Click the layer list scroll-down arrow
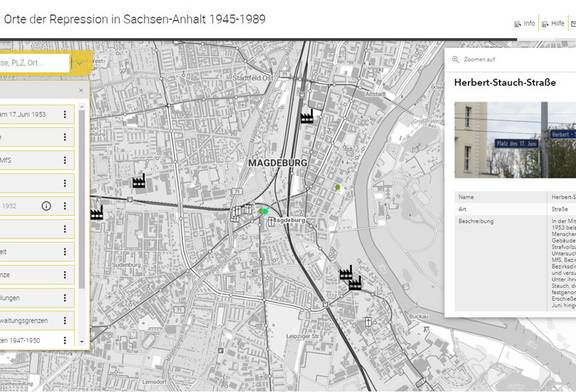The image size is (576, 392). 82,341
